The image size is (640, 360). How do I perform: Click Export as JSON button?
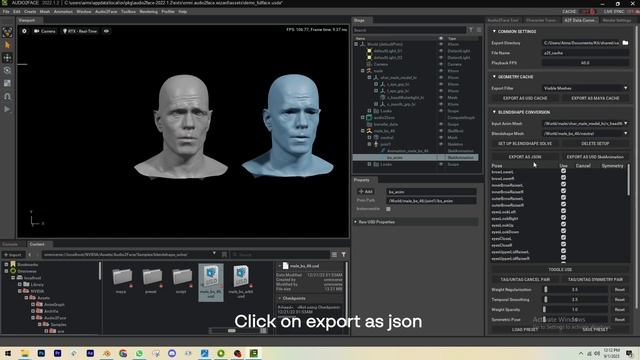click(525, 157)
